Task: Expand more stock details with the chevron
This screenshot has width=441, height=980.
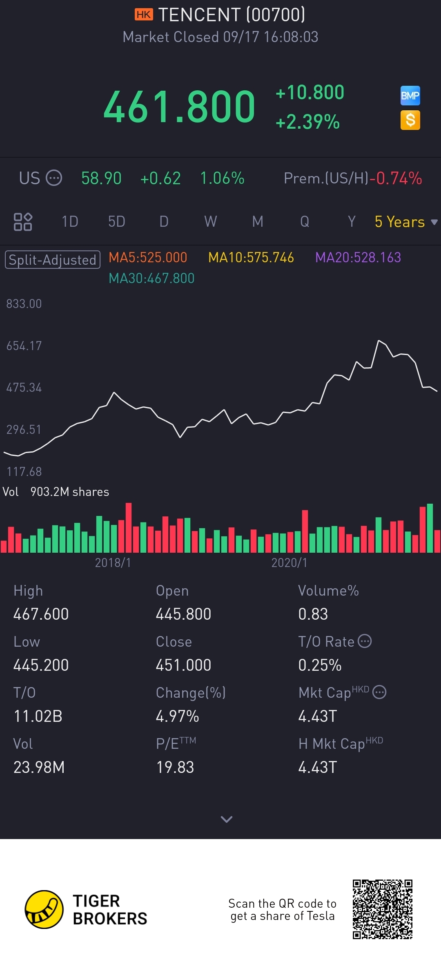Action: coord(226,819)
